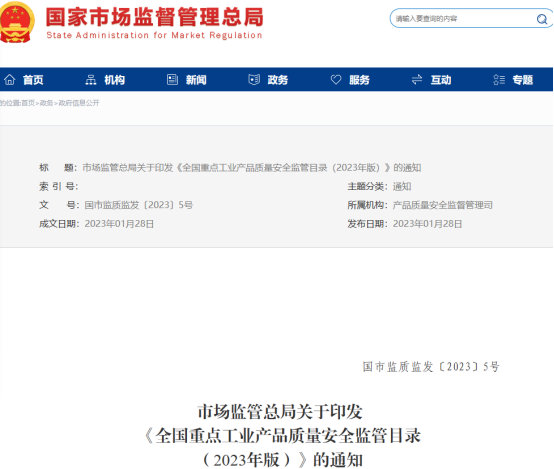Screen dimensions: 554x469
Task: Click the arrows icon beside 互动
Action: [417, 80]
